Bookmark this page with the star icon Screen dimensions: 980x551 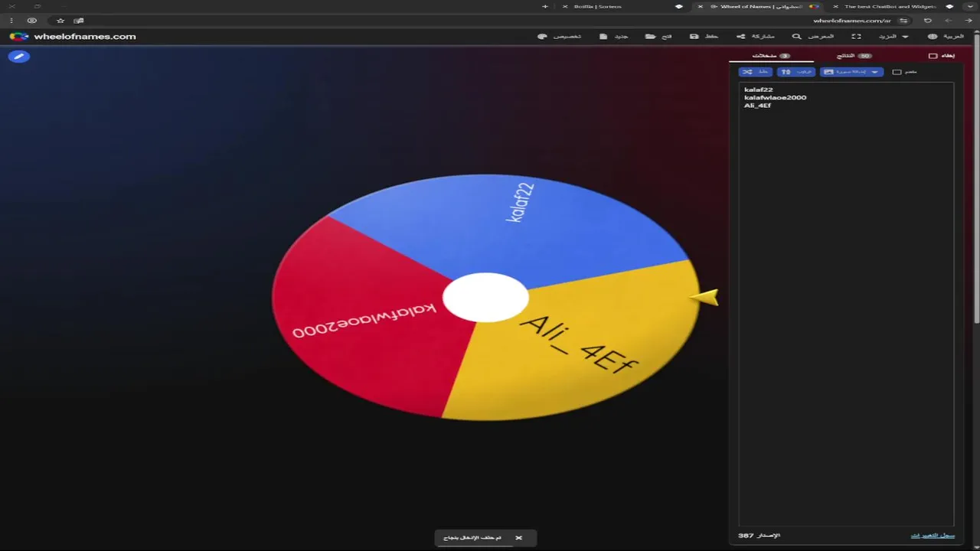(60, 21)
